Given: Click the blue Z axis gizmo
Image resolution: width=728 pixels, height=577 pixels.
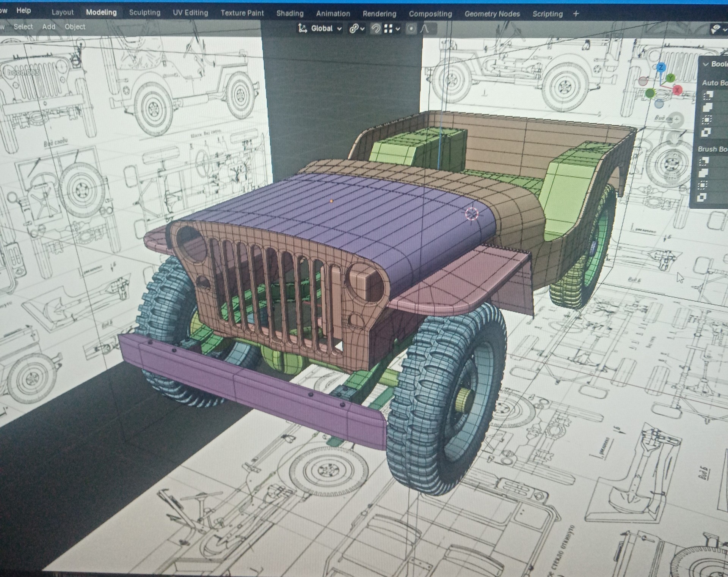Looking at the screenshot, I should (x=661, y=68).
